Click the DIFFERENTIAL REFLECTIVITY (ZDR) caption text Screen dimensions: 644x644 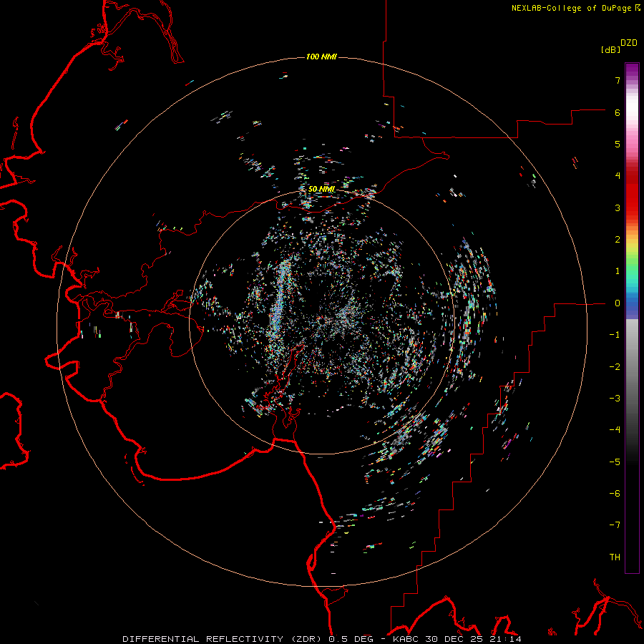[x=223, y=639]
